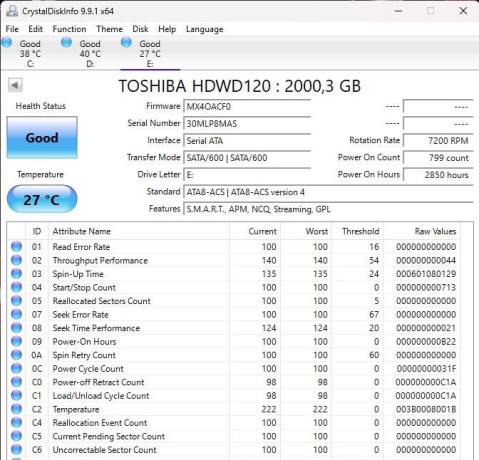Click status orb for Reallocation Event Count row
479x460 pixels.
tap(16, 422)
